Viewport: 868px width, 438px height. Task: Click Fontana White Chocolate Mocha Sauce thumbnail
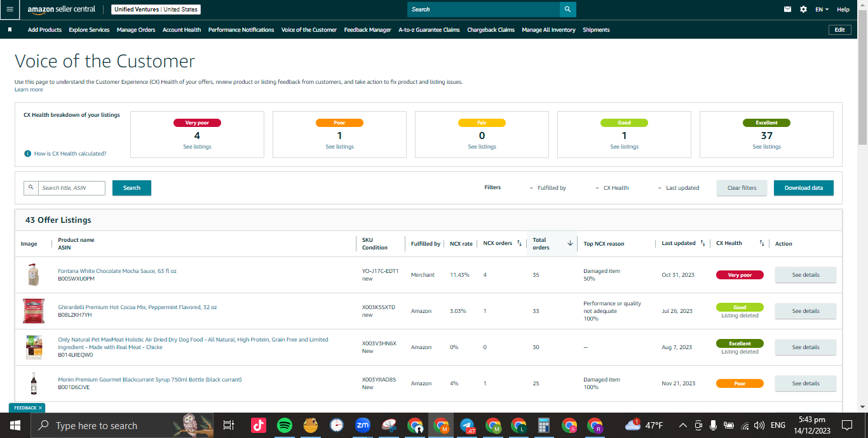(x=33, y=275)
